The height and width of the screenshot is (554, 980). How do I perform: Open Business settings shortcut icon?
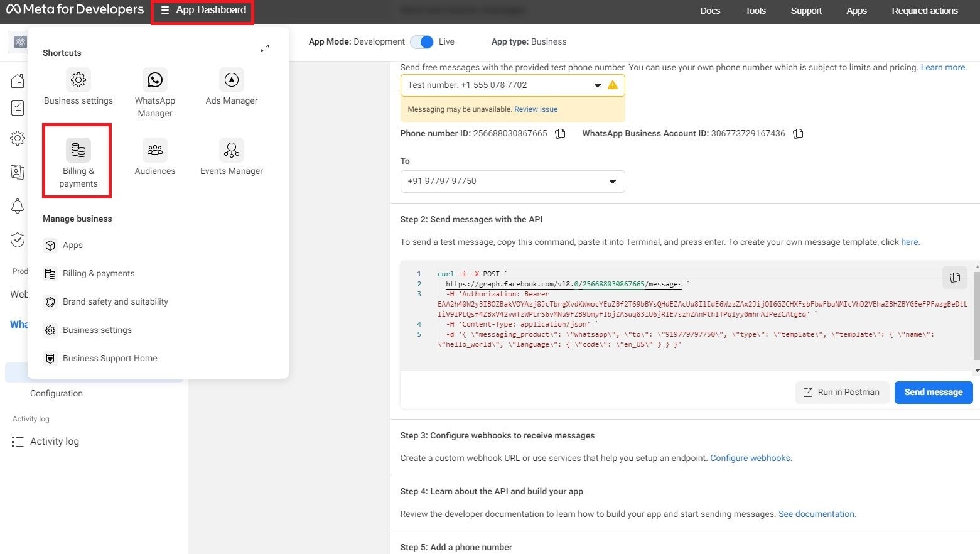[78, 80]
